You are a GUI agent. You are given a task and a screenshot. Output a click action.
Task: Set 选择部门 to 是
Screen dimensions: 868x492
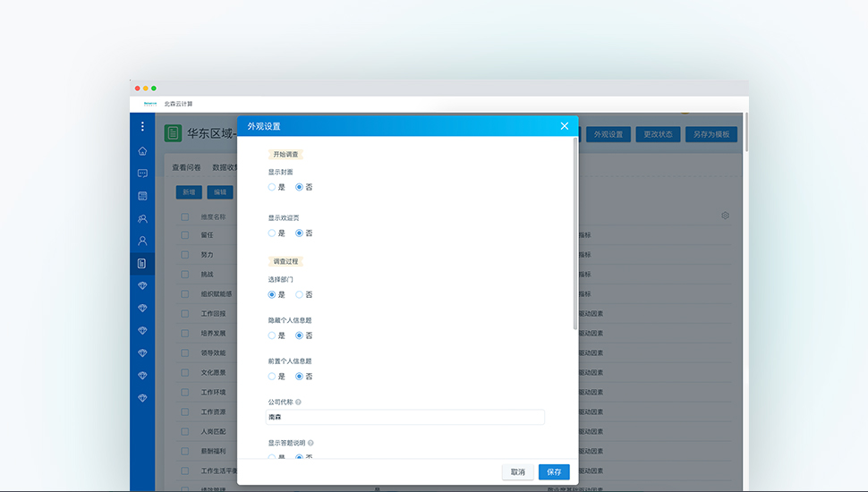click(x=272, y=294)
